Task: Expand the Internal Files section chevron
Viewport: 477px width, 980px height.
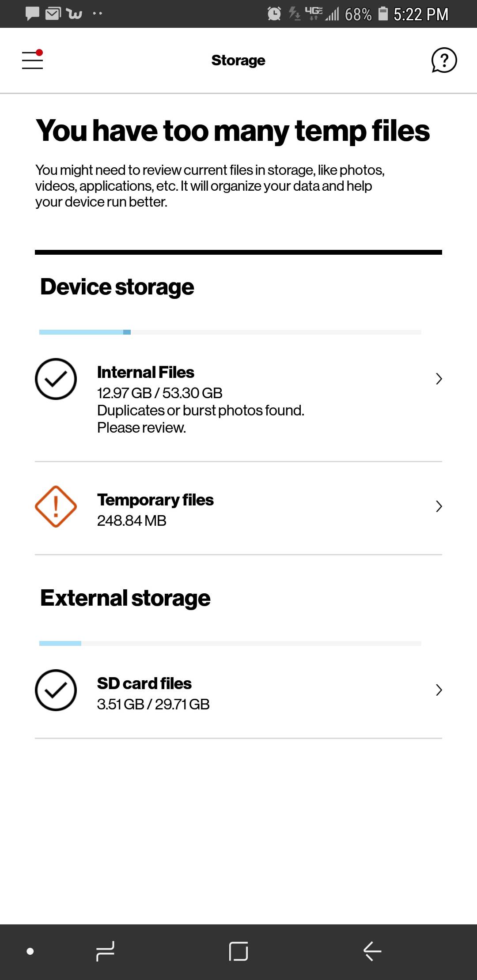Action: click(x=438, y=378)
